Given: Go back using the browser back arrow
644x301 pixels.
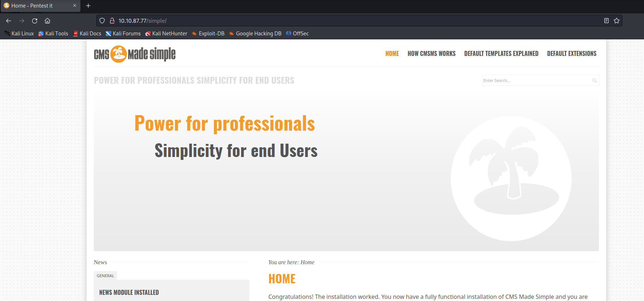Looking at the screenshot, I should 9,21.
